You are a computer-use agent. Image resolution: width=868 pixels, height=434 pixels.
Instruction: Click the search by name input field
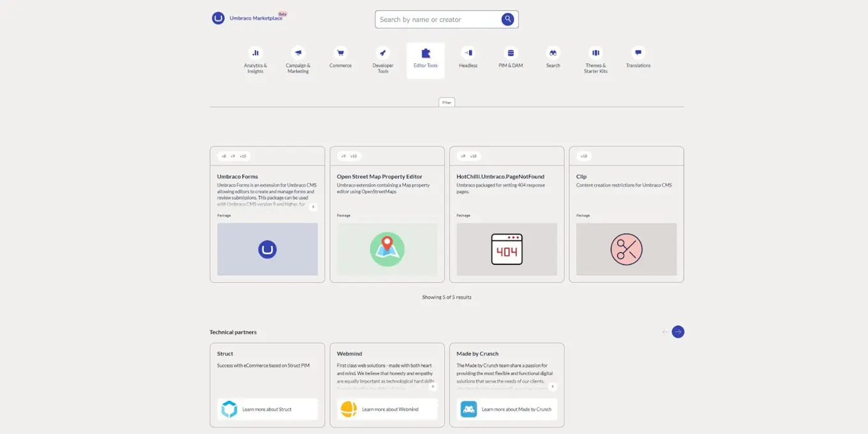tap(437, 19)
